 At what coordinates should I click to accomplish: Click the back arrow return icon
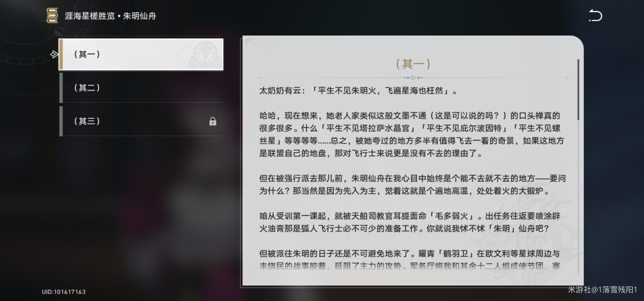(595, 15)
